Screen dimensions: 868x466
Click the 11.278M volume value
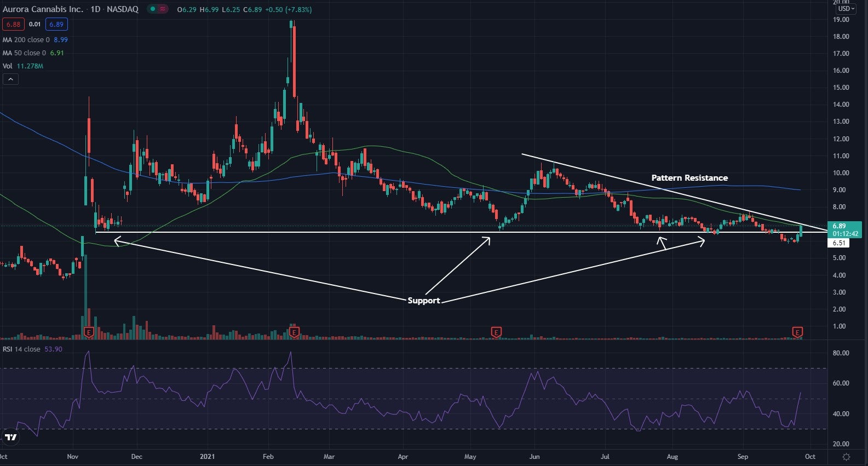coord(30,66)
